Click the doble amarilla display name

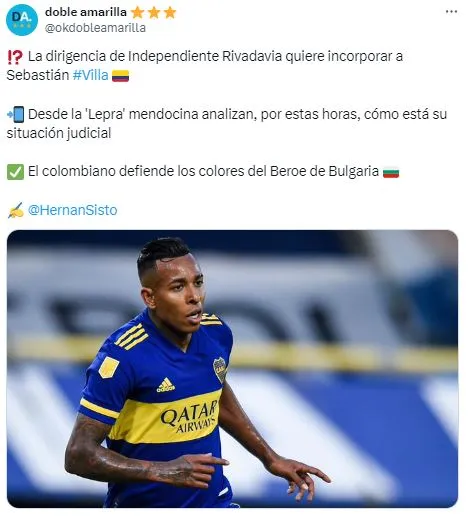pos(86,12)
